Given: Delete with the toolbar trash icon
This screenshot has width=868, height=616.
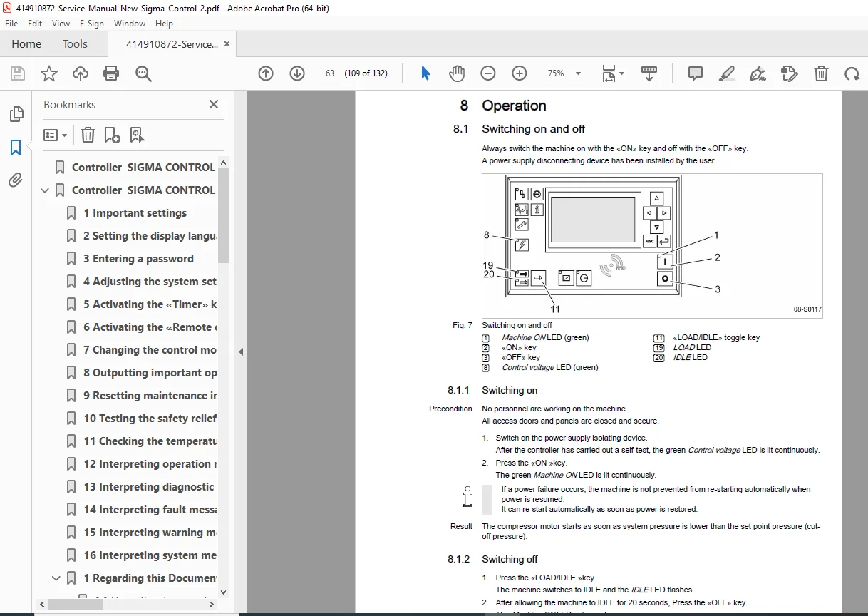Looking at the screenshot, I should click(x=821, y=73).
